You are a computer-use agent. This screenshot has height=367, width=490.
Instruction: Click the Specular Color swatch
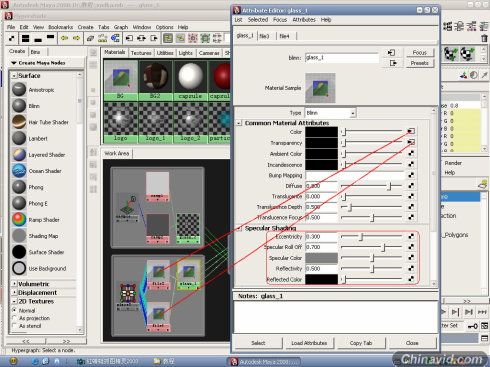[x=321, y=258]
